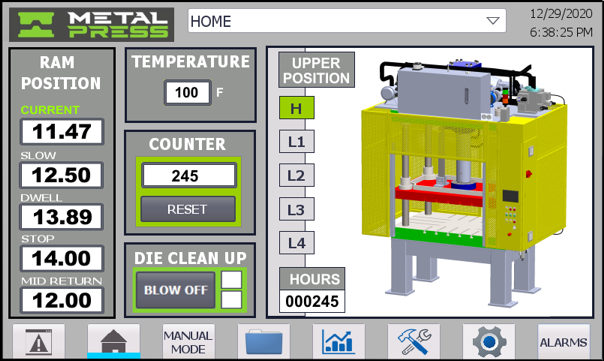Reset the part counter
The height and width of the screenshot is (361, 604).
188,209
